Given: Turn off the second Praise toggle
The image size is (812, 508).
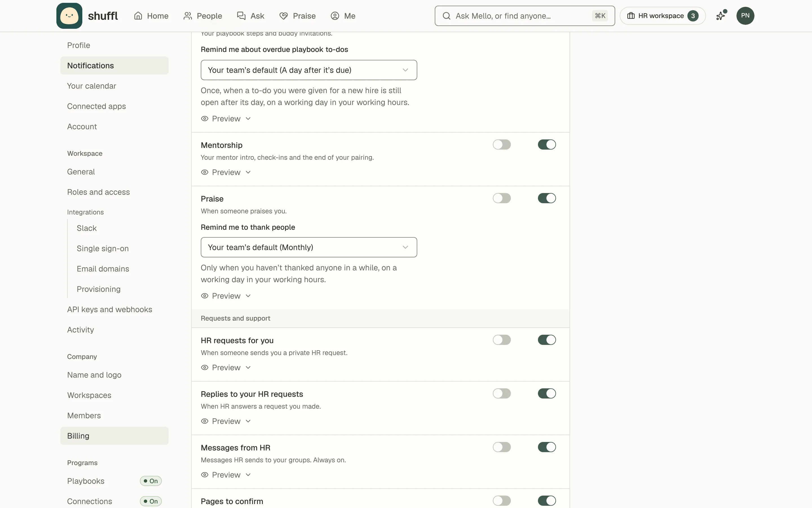Looking at the screenshot, I should pyautogui.click(x=547, y=198).
